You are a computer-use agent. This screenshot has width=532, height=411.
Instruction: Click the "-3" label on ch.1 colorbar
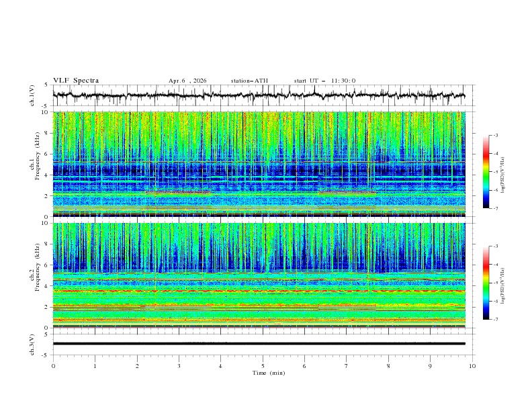pyautogui.click(x=496, y=135)
